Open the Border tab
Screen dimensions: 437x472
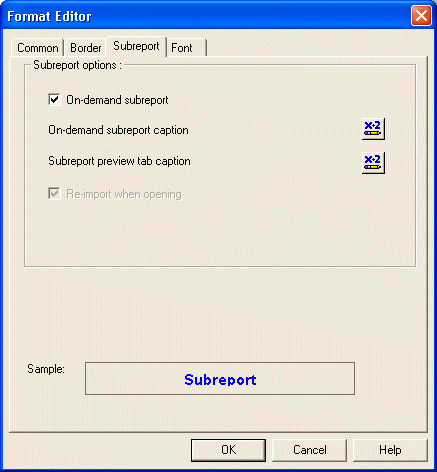click(x=86, y=48)
